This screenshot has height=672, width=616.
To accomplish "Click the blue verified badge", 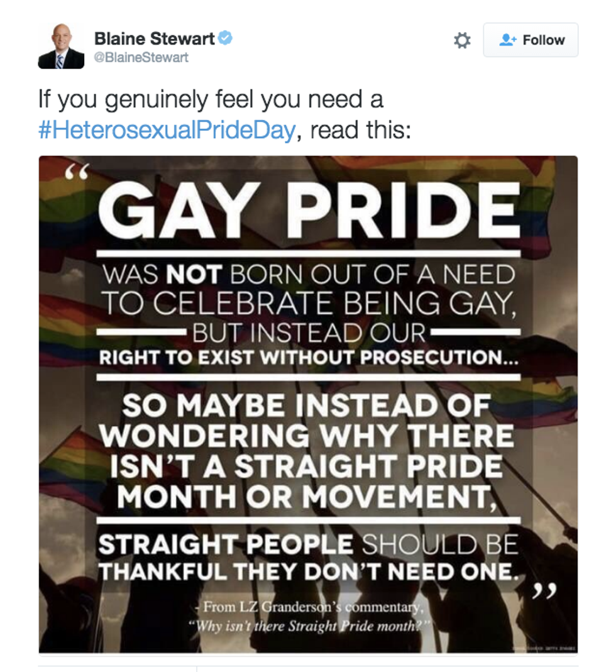I will pyautogui.click(x=226, y=38).
